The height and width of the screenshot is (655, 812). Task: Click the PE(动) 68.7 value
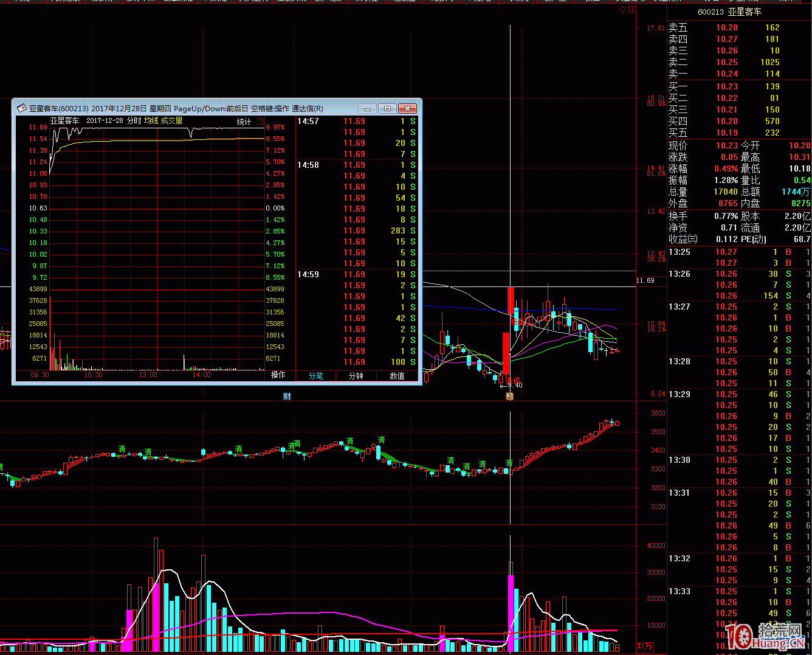[x=802, y=239]
